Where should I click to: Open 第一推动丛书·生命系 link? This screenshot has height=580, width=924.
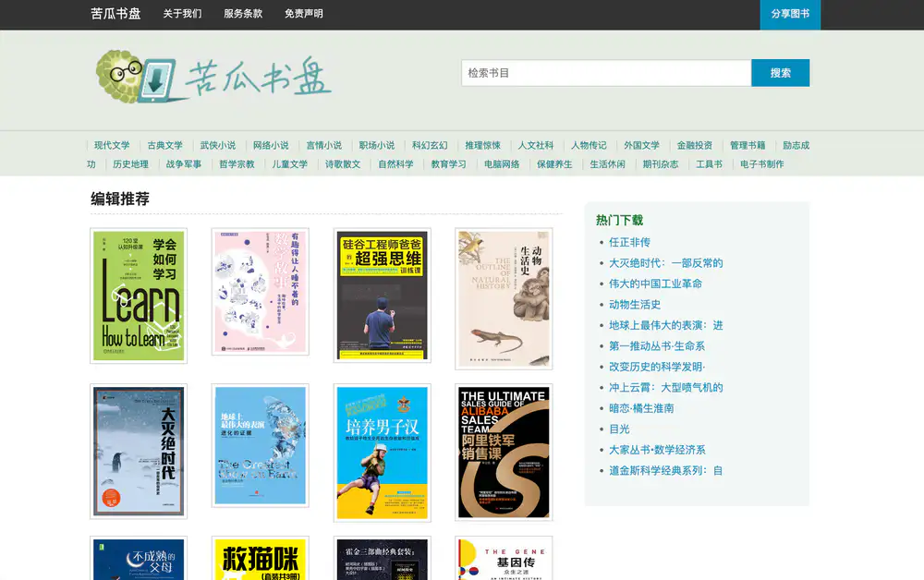(657, 346)
